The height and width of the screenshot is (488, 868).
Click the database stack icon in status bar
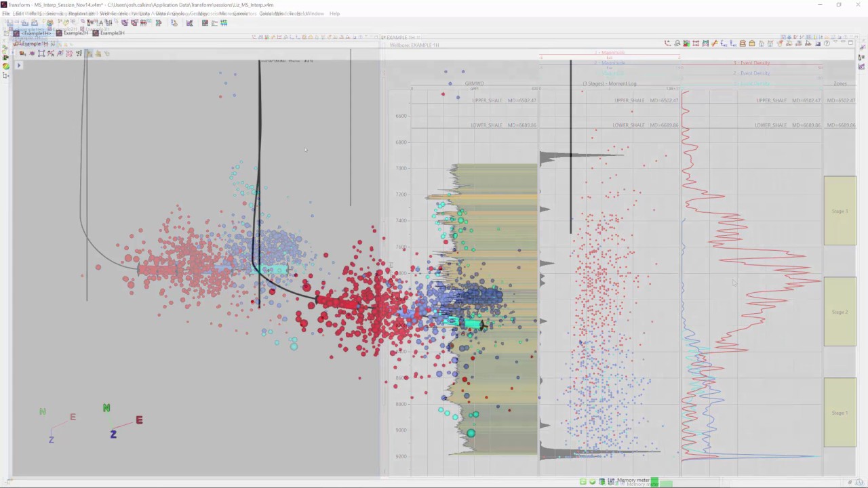coord(601,481)
